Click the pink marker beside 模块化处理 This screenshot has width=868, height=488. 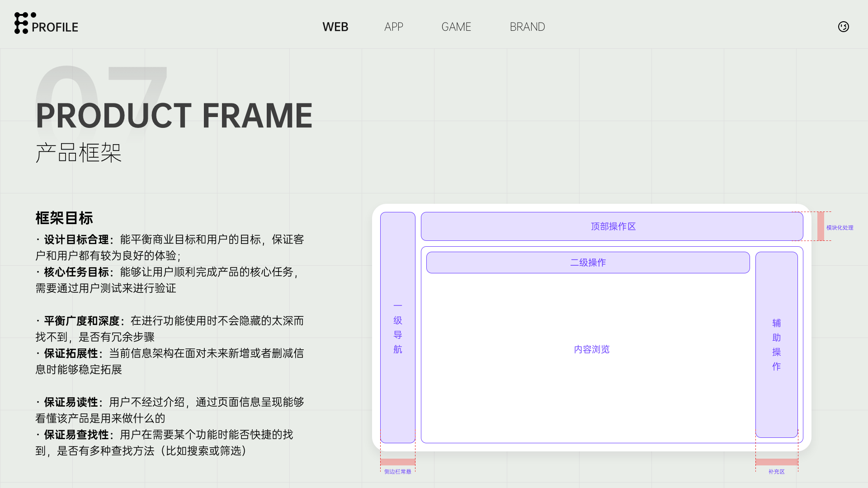[821, 226]
